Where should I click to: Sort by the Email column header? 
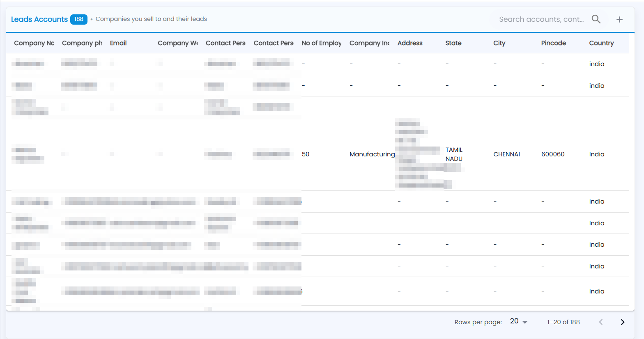coord(118,43)
